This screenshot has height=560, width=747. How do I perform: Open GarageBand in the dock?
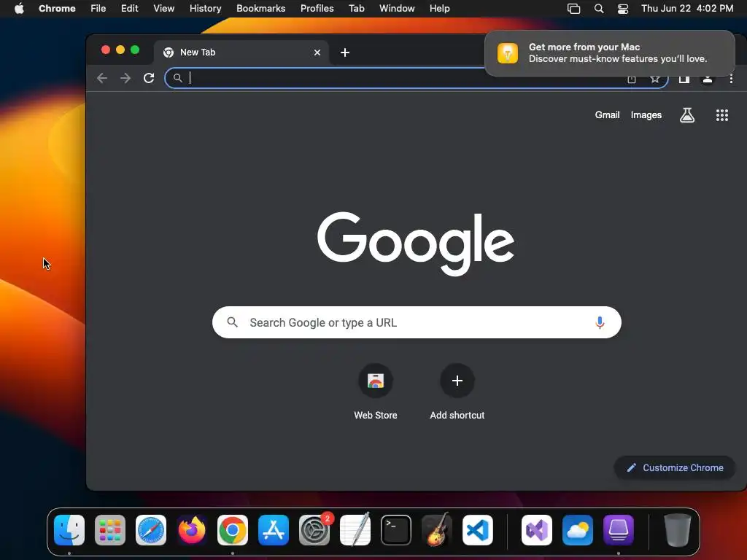click(437, 530)
